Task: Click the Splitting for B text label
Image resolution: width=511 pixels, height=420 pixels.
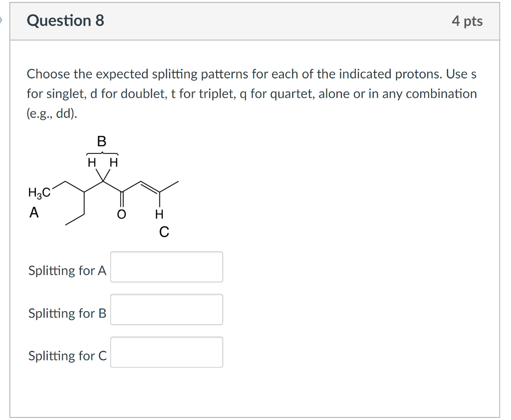Action: tap(67, 313)
